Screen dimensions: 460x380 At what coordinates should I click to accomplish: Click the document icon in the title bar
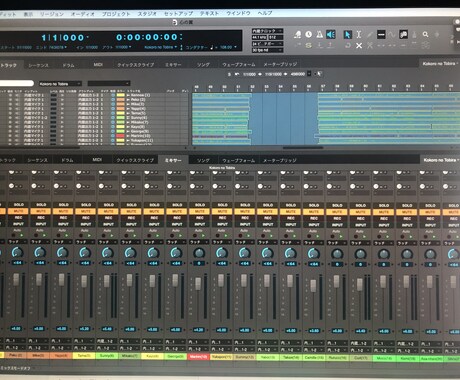(175, 22)
